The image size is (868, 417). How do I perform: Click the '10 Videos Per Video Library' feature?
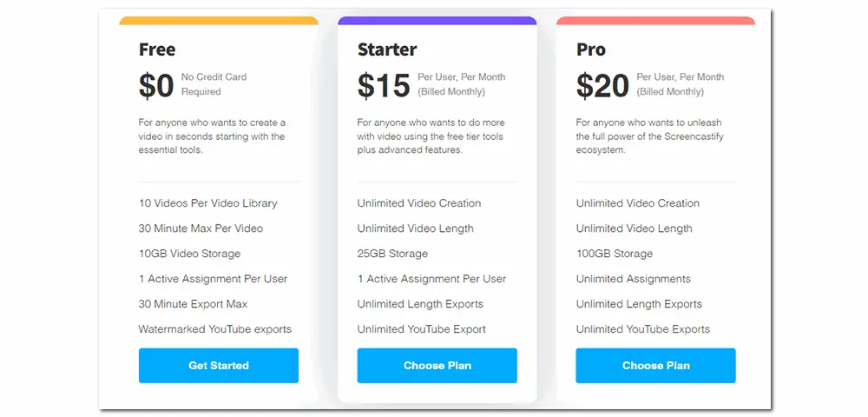click(x=208, y=203)
